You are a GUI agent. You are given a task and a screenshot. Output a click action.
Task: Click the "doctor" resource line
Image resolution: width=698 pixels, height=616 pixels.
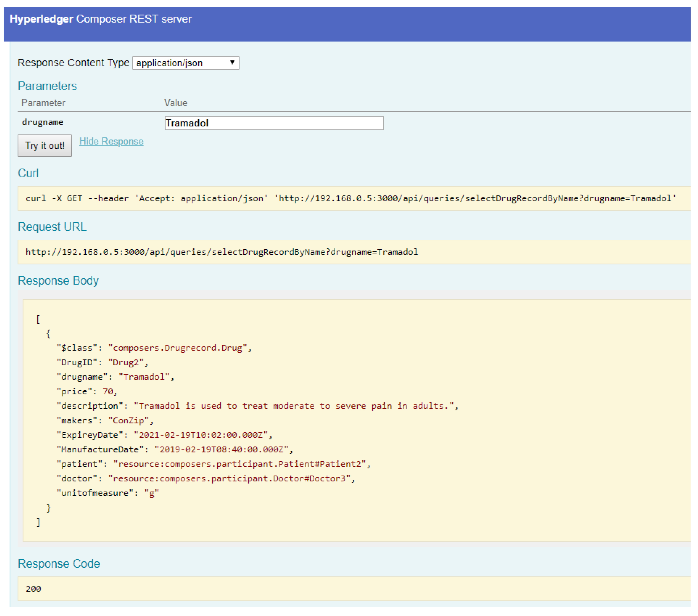206,478
